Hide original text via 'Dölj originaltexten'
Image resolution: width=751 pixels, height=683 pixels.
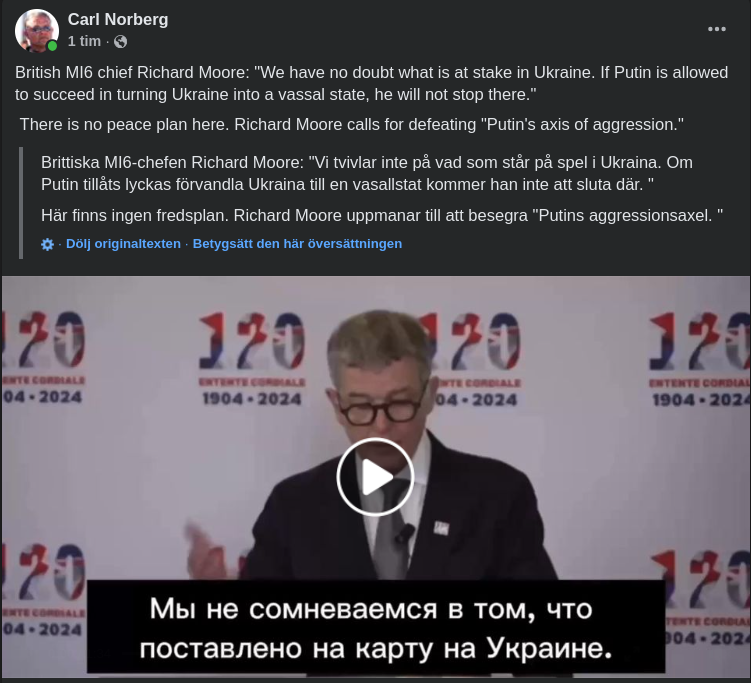coord(123,244)
